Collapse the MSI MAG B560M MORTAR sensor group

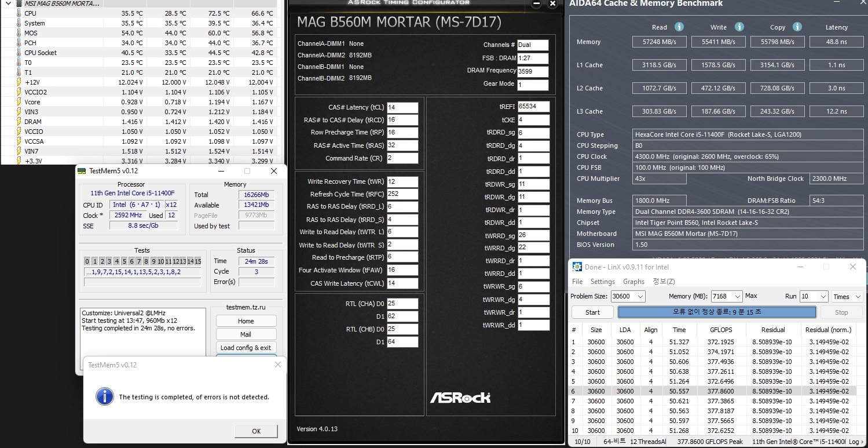click(x=8, y=3)
